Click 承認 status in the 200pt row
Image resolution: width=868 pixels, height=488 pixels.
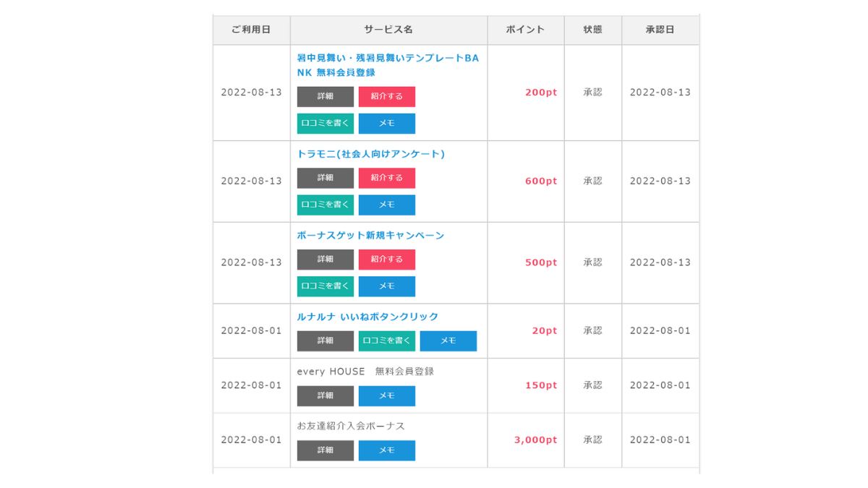[x=593, y=93]
